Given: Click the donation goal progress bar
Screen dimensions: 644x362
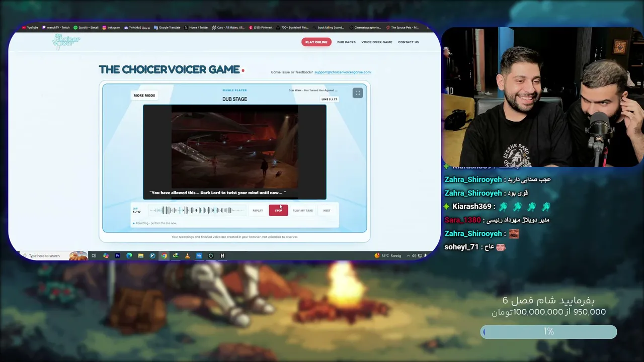Looking at the screenshot, I should 548,332.
